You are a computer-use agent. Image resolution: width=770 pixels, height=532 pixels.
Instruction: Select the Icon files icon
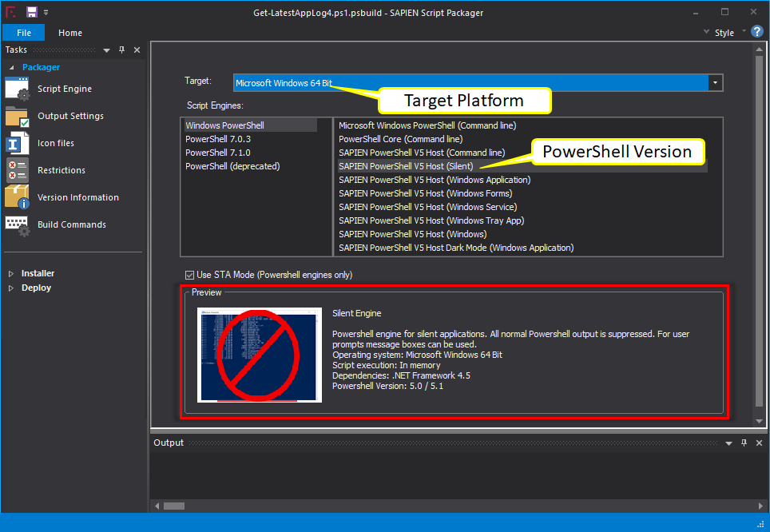point(18,144)
